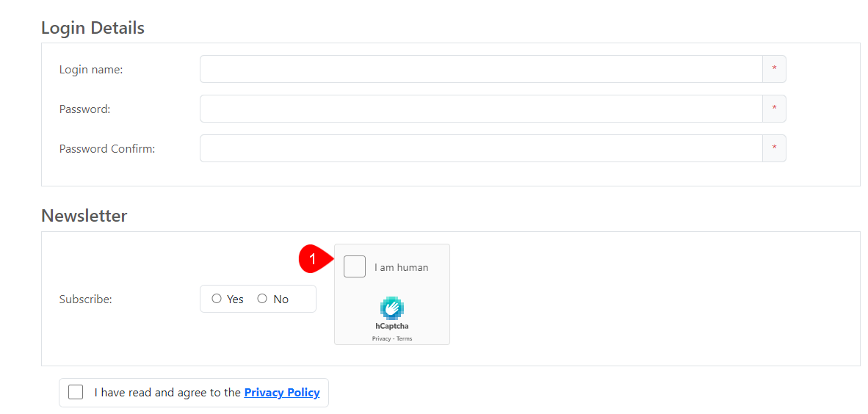The image size is (868, 414).
Task: Click the 'Password Confirm:' label
Action: [x=107, y=149]
